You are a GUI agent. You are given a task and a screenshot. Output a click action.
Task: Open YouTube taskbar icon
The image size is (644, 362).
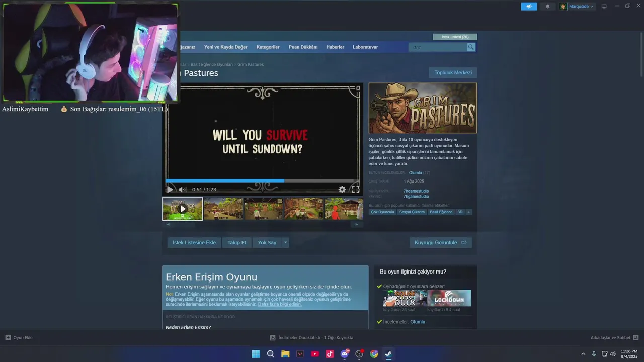click(x=315, y=354)
